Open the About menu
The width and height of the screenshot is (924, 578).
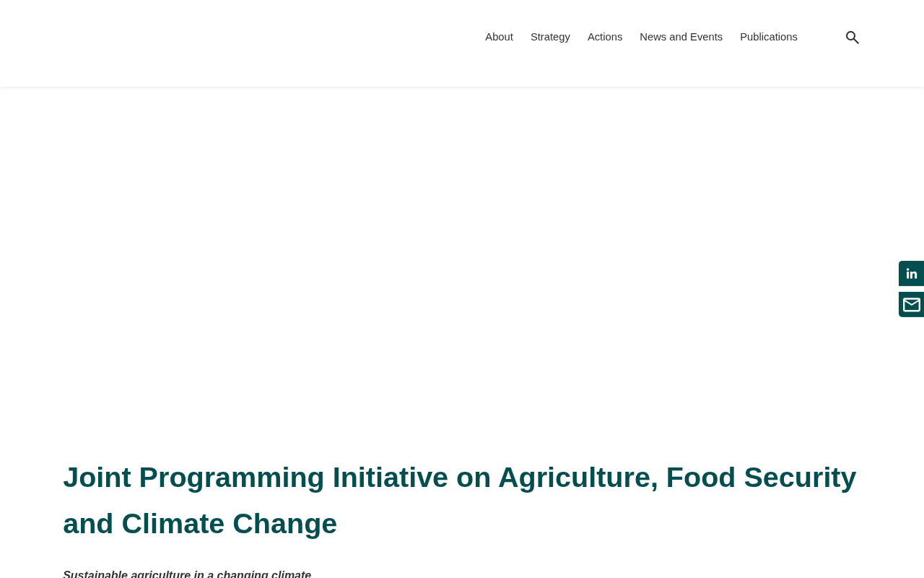pos(499,37)
